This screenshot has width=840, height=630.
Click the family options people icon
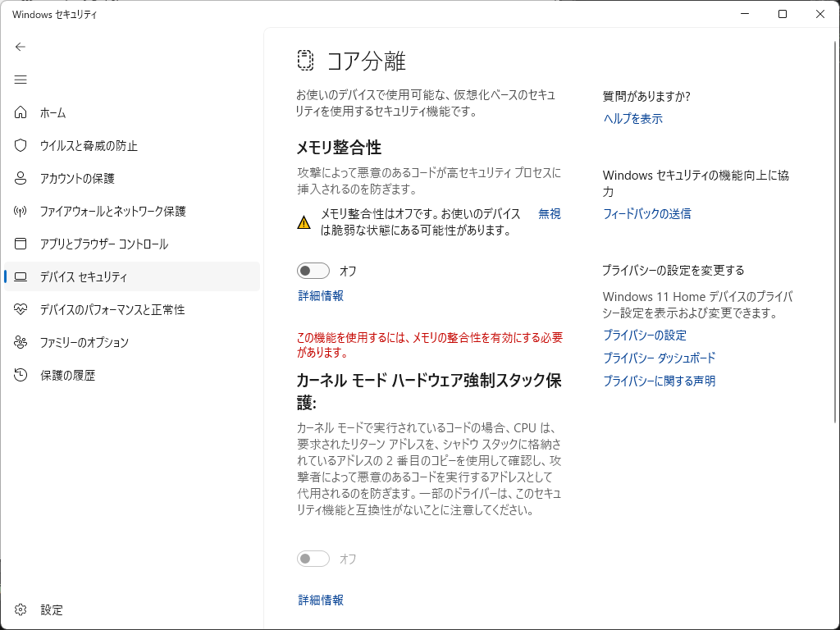21,342
